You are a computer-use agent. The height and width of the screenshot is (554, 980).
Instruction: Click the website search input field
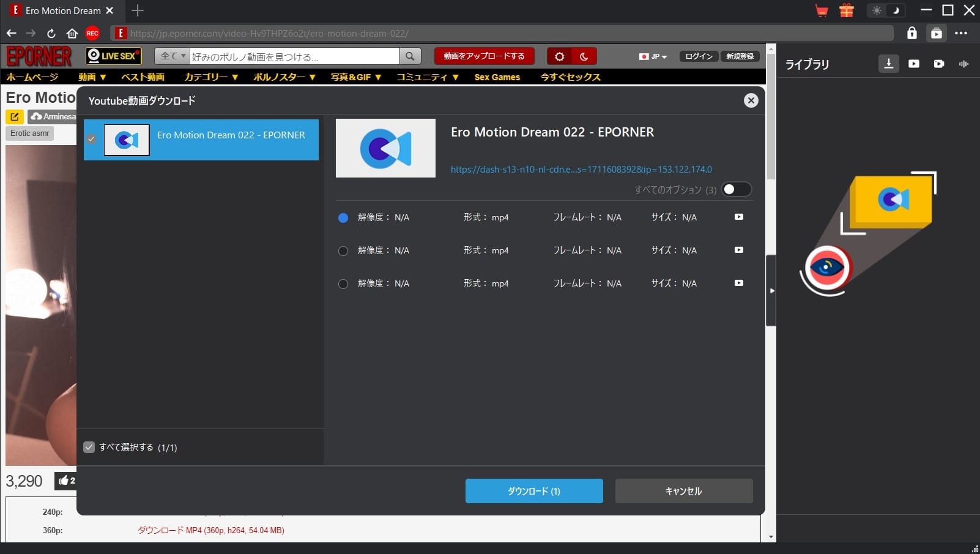click(x=294, y=56)
